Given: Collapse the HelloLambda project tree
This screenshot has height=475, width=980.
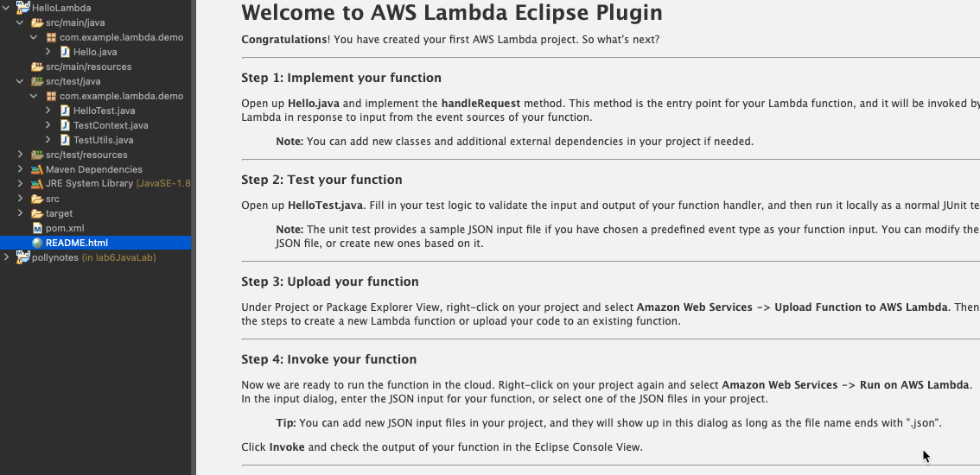Looking at the screenshot, I should pos(6,8).
